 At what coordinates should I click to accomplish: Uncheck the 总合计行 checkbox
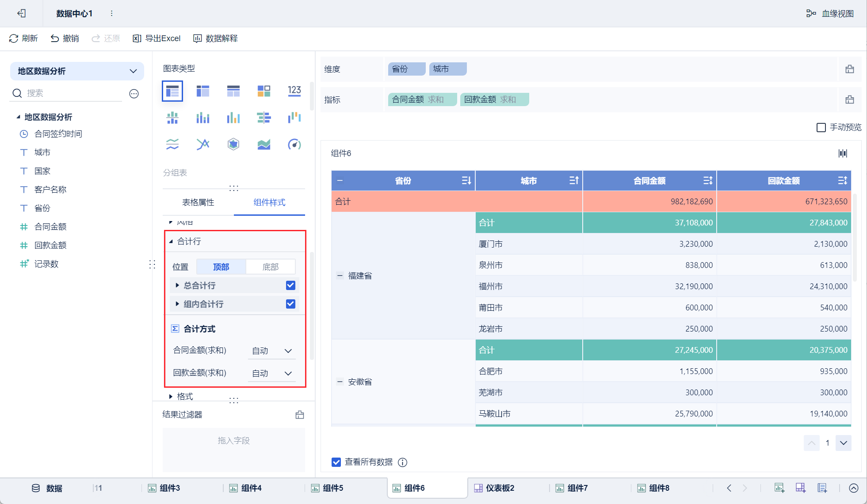click(x=290, y=285)
